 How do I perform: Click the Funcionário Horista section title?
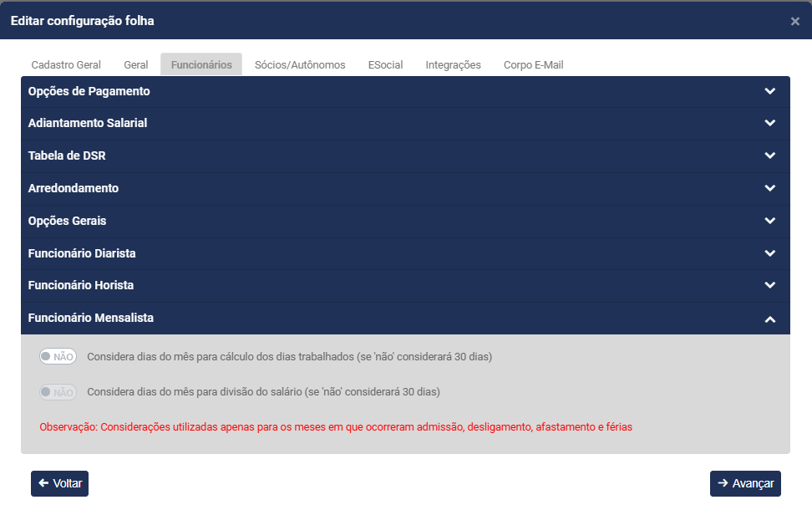tap(81, 285)
